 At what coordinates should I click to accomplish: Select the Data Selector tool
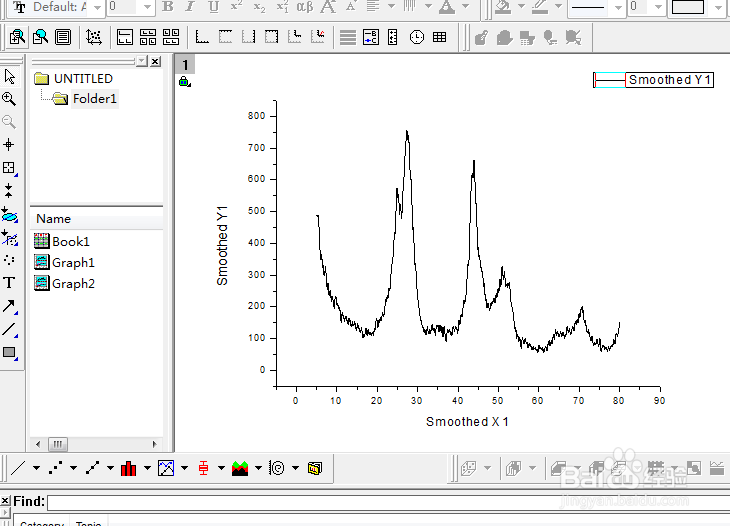8,190
